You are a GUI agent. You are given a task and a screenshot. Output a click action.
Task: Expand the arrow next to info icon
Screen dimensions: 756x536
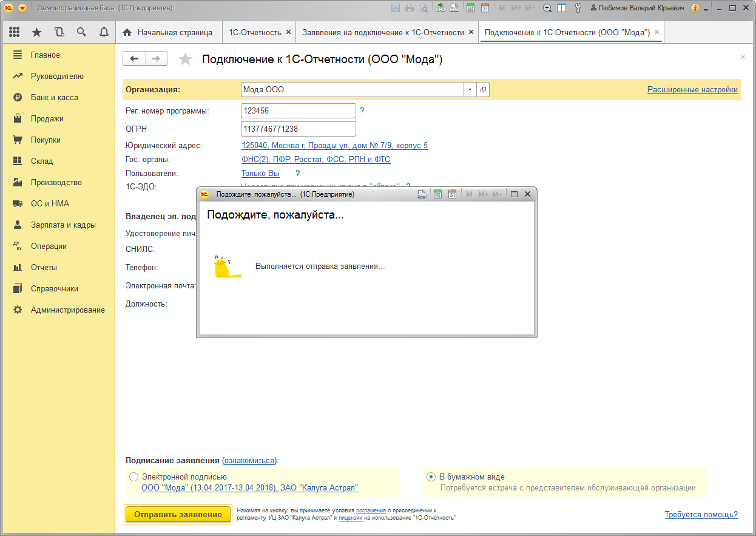click(x=706, y=9)
